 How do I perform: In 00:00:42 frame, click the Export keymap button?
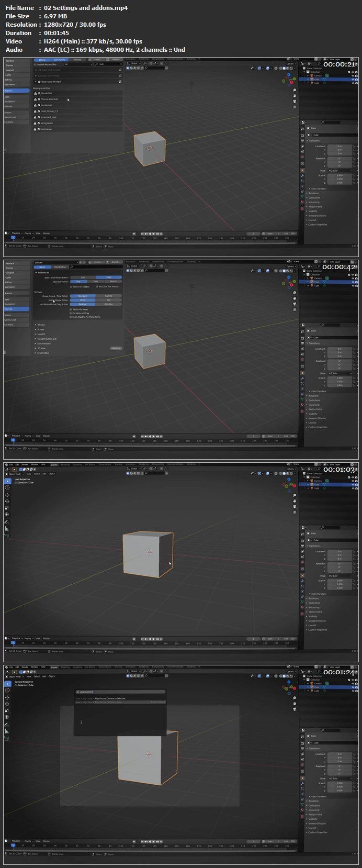[114, 262]
